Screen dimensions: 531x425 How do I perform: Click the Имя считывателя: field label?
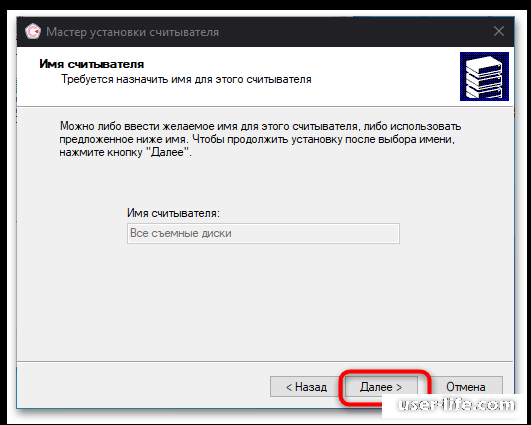(173, 213)
